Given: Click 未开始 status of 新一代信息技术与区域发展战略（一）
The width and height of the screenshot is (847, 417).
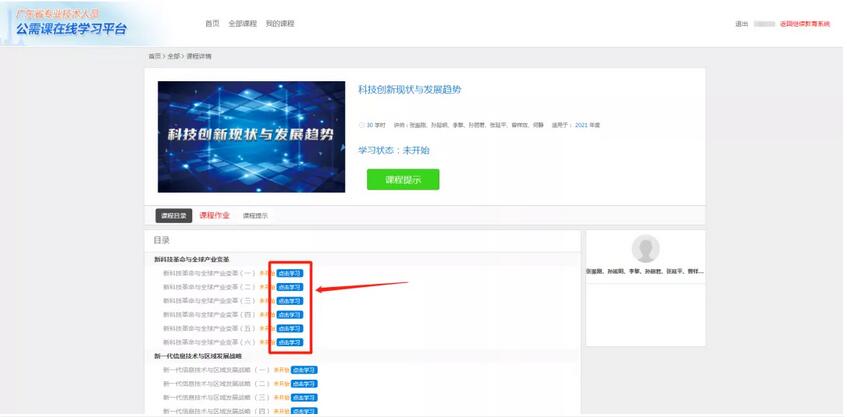Looking at the screenshot, I should 281,370.
